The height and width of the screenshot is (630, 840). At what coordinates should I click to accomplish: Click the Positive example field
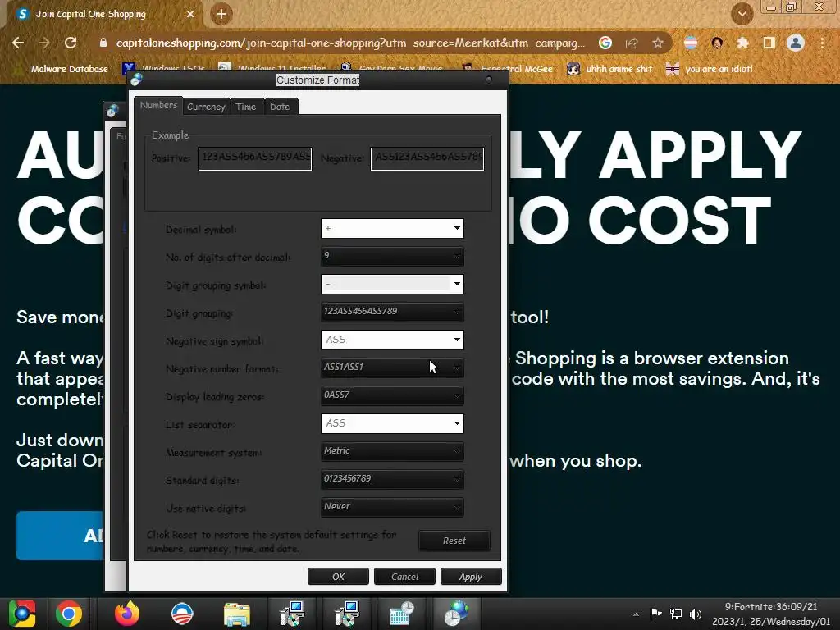pyautogui.click(x=255, y=158)
